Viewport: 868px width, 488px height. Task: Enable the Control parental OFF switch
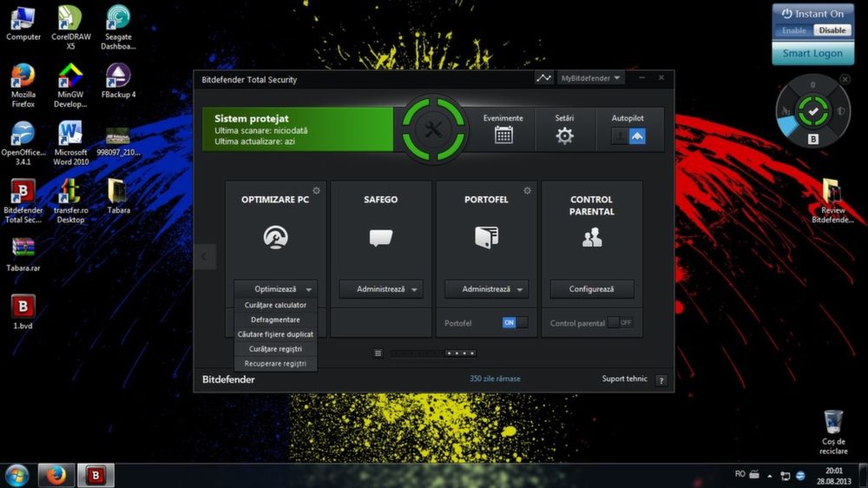pyautogui.click(x=620, y=322)
